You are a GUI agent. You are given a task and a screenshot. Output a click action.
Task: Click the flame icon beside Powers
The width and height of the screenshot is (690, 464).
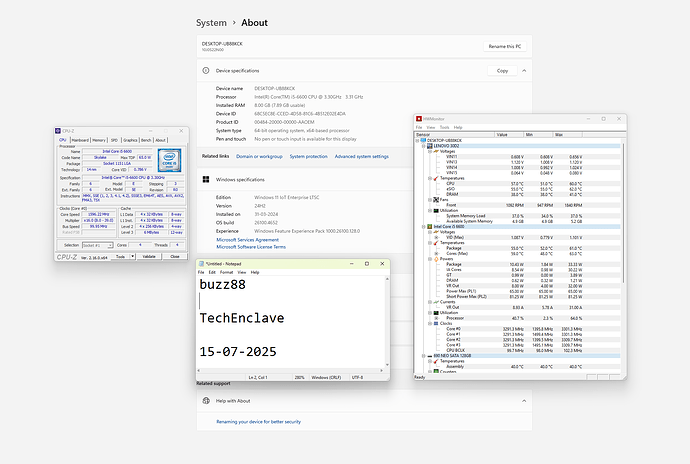click(436, 259)
